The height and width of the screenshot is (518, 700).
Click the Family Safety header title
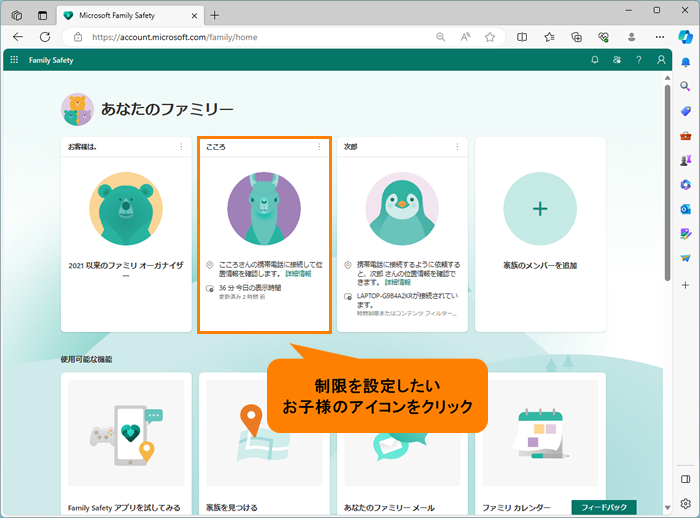point(51,60)
